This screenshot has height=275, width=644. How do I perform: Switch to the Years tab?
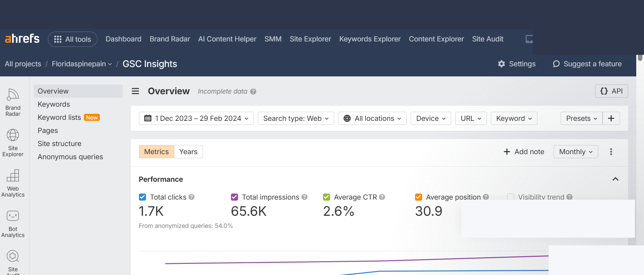[x=188, y=152]
